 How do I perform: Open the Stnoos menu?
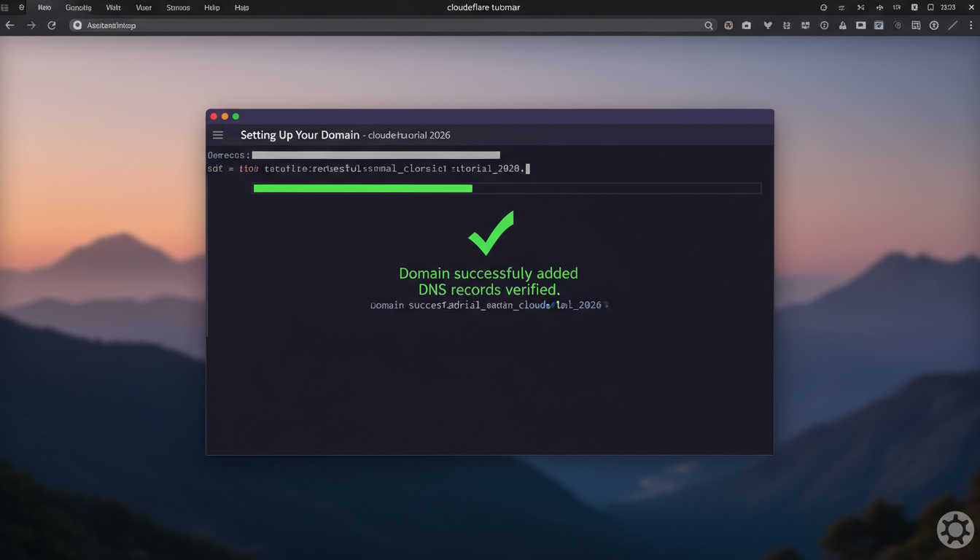coord(178,7)
